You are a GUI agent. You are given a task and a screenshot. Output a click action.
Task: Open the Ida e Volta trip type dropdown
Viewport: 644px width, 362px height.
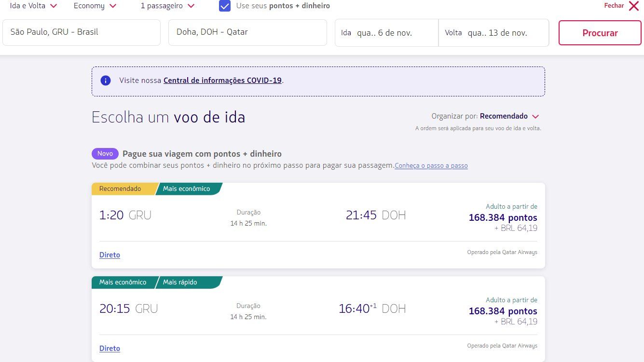coord(34,6)
